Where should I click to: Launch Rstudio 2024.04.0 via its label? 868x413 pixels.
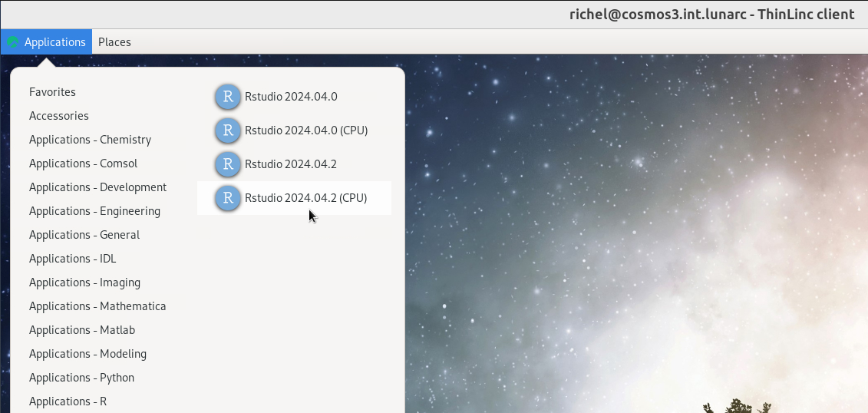(x=291, y=97)
